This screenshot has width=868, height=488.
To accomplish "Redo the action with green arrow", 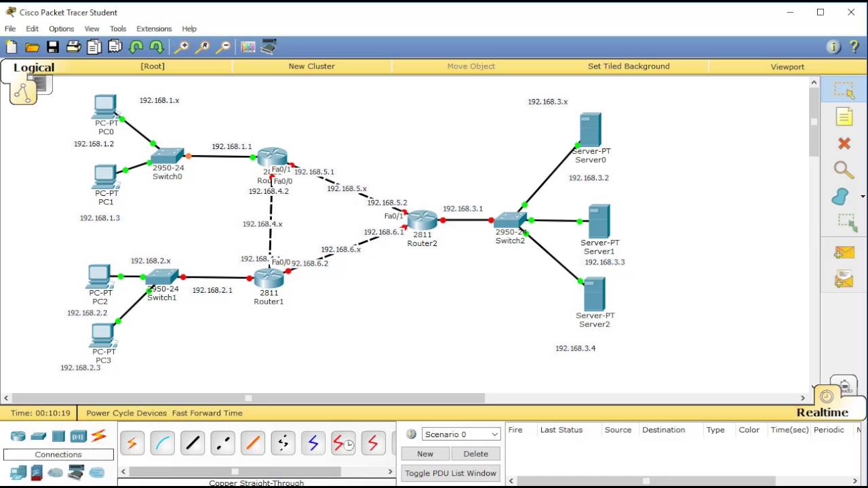I will coord(157,47).
